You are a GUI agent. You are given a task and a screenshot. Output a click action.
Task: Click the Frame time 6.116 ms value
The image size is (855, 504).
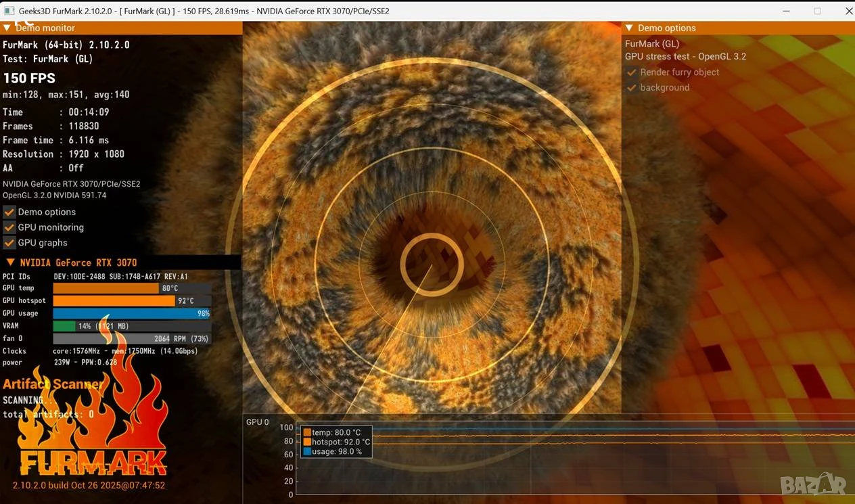(89, 140)
